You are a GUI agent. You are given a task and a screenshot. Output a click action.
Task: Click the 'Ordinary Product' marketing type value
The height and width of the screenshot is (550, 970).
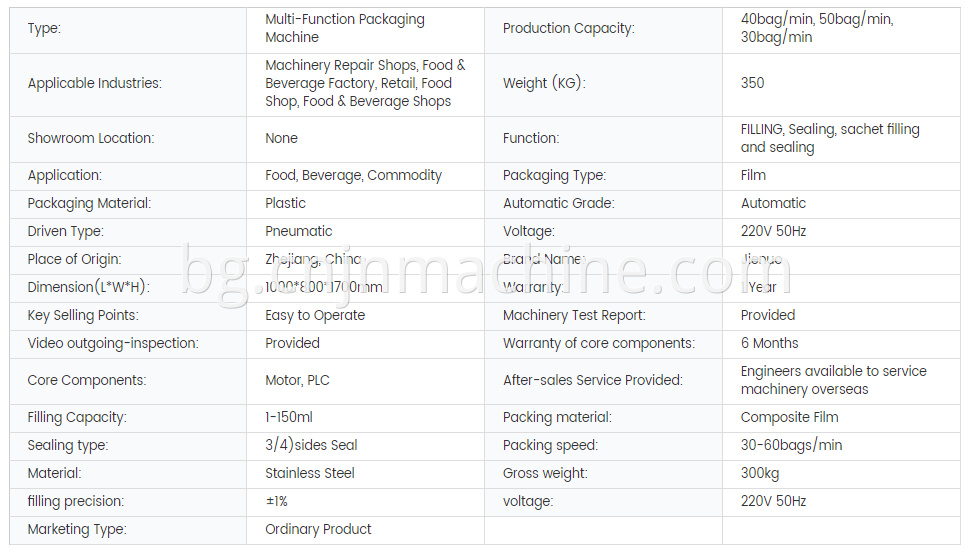click(318, 530)
